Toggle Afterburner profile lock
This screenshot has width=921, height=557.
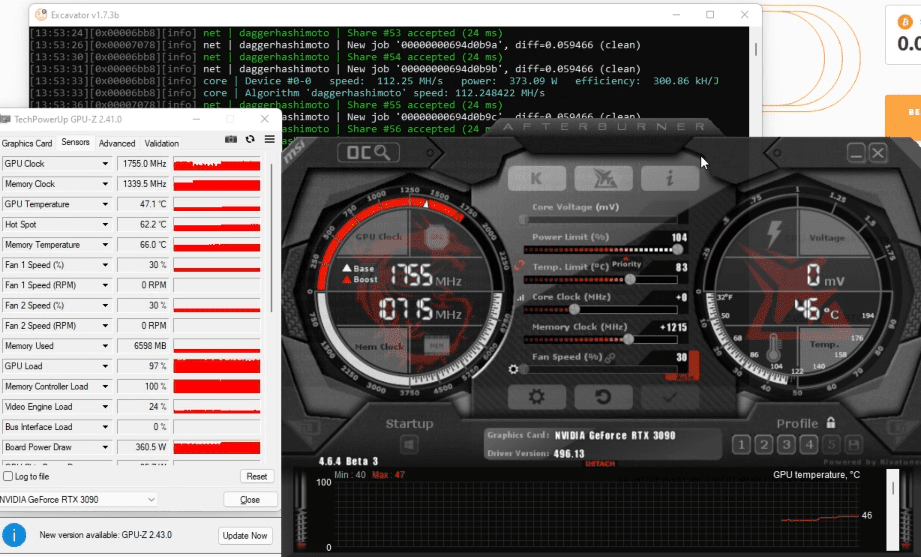(831, 422)
